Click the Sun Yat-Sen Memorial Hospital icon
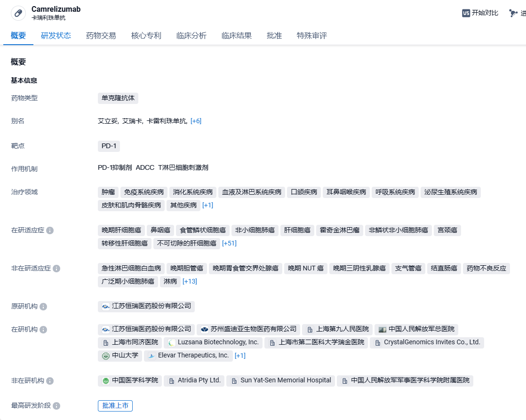 234,381
